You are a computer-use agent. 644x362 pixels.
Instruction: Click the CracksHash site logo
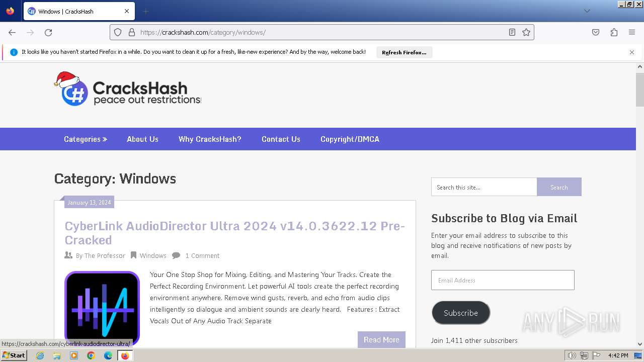[x=128, y=89]
